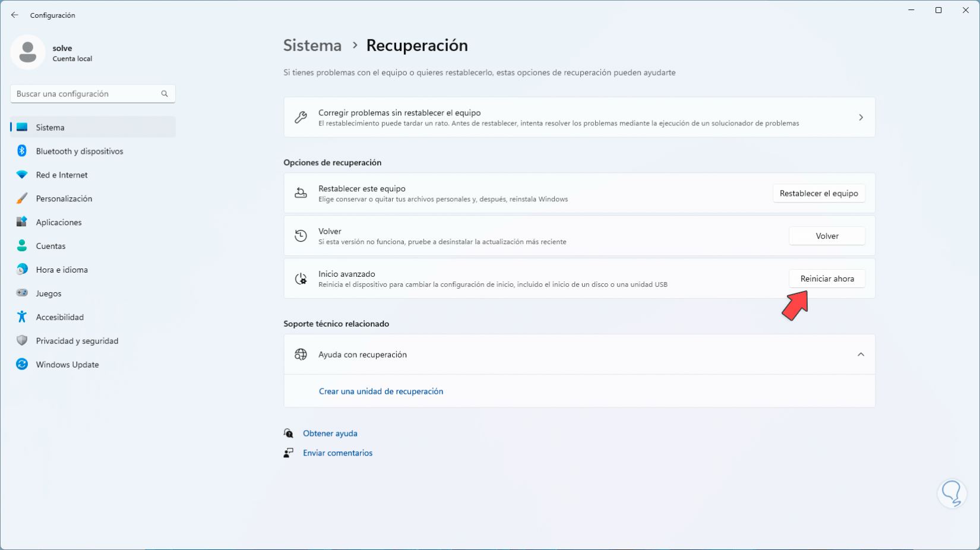Close the Configuración window

(966, 10)
